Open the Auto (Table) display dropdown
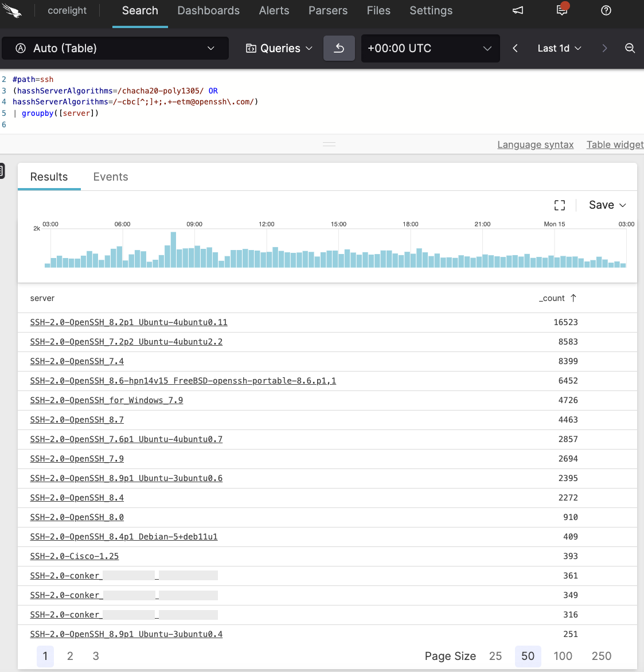 point(115,48)
